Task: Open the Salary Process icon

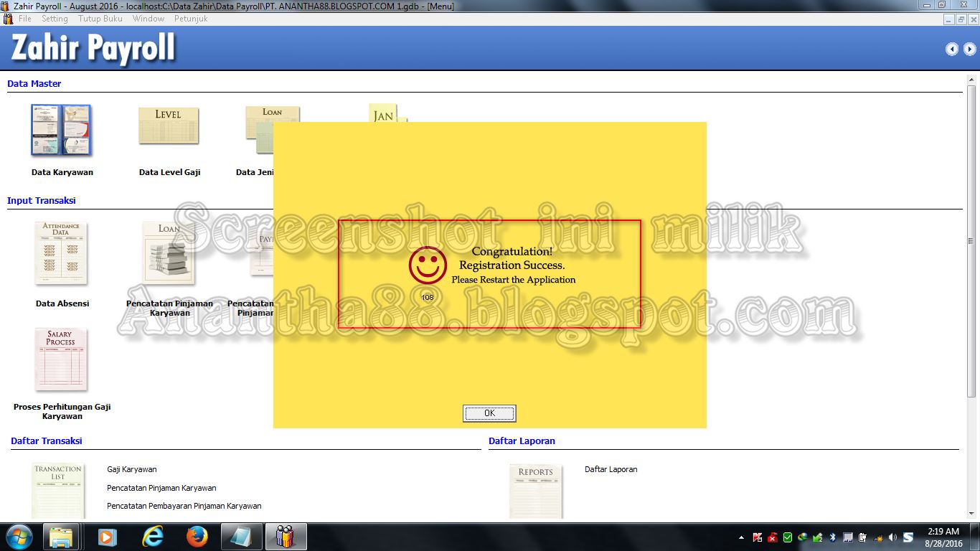Action: (x=61, y=359)
